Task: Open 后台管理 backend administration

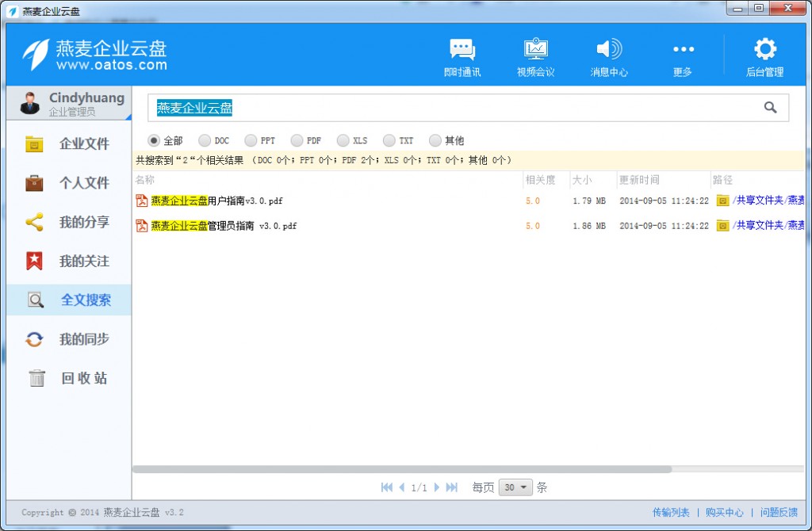Action: coord(764,54)
